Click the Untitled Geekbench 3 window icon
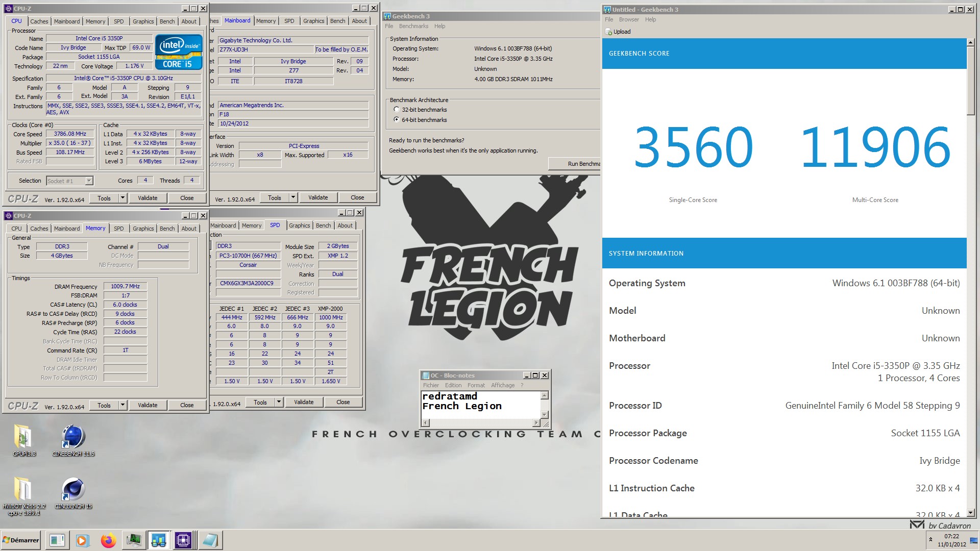This screenshot has width=980, height=551. coord(607,10)
